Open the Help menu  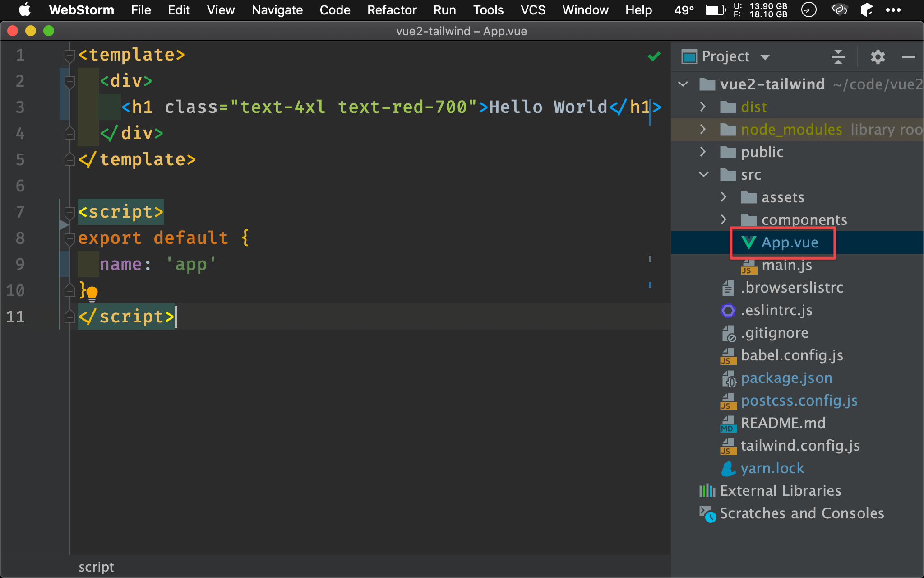coord(638,9)
